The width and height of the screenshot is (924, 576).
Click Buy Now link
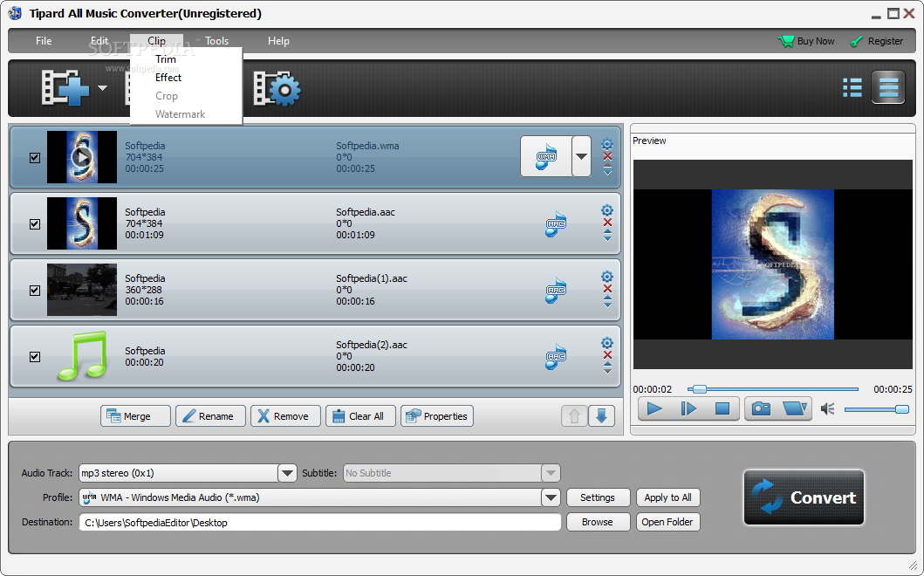pyautogui.click(x=807, y=41)
